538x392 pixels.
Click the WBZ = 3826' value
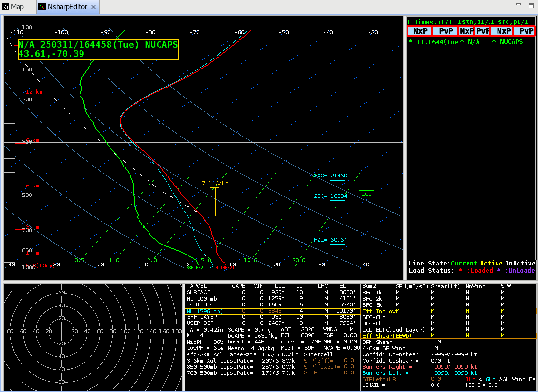click(298, 330)
